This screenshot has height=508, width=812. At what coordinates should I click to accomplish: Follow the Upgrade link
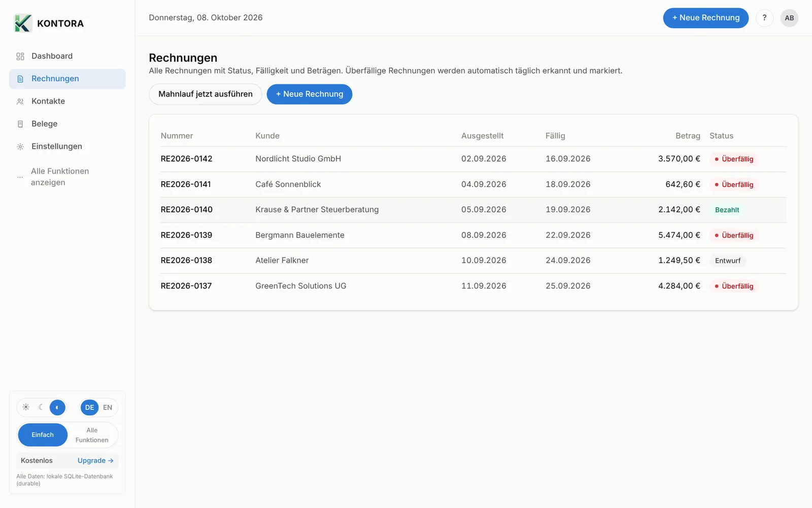(x=95, y=461)
